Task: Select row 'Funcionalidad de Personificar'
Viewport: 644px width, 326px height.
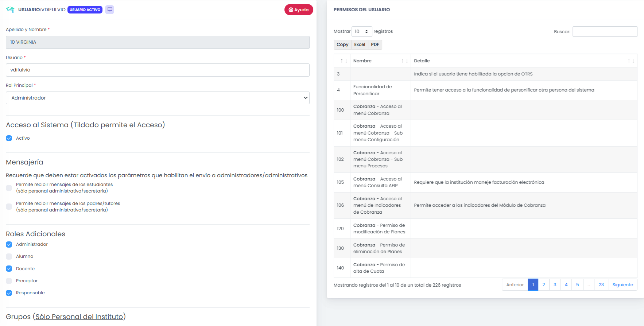Action: pyautogui.click(x=485, y=90)
